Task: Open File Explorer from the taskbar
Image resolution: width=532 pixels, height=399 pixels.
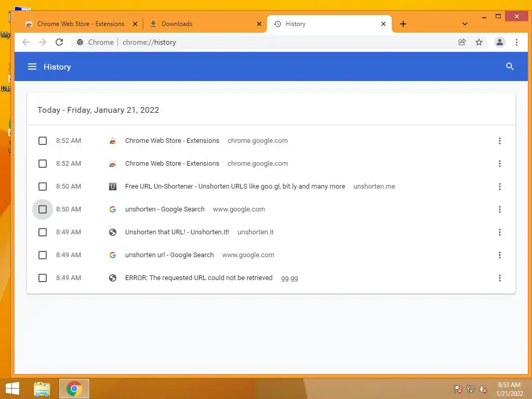Action: [x=42, y=389]
